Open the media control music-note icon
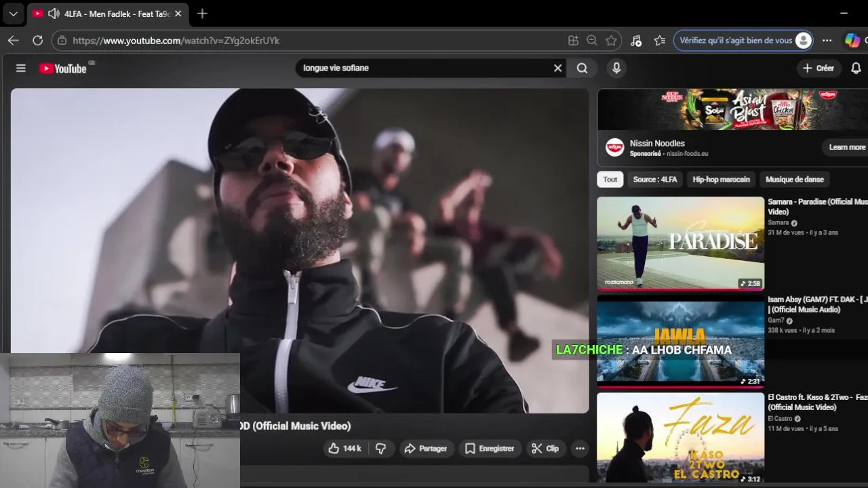Image resolution: width=868 pixels, height=488 pixels. point(635,41)
